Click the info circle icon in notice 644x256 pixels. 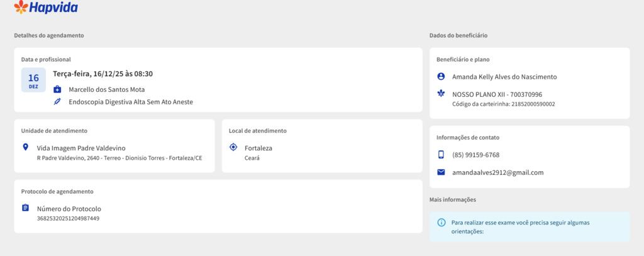[x=441, y=223]
